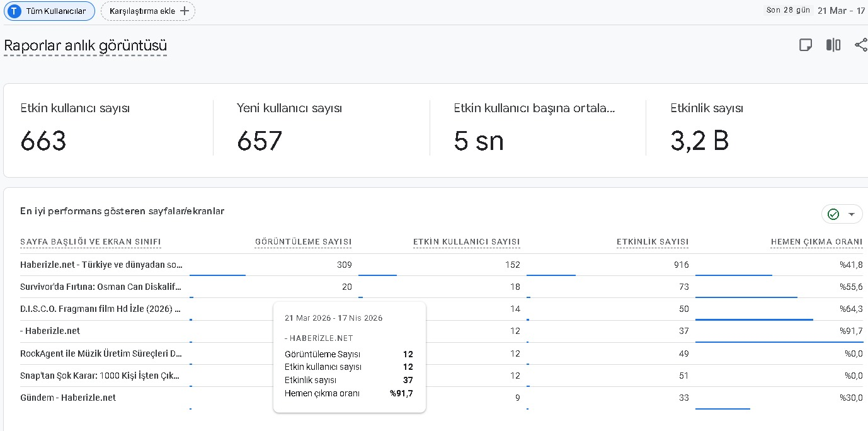Image resolution: width=868 pixels, height=431 pixels.
Task: Click the green checkmark status icon
Action: point(833,214)
